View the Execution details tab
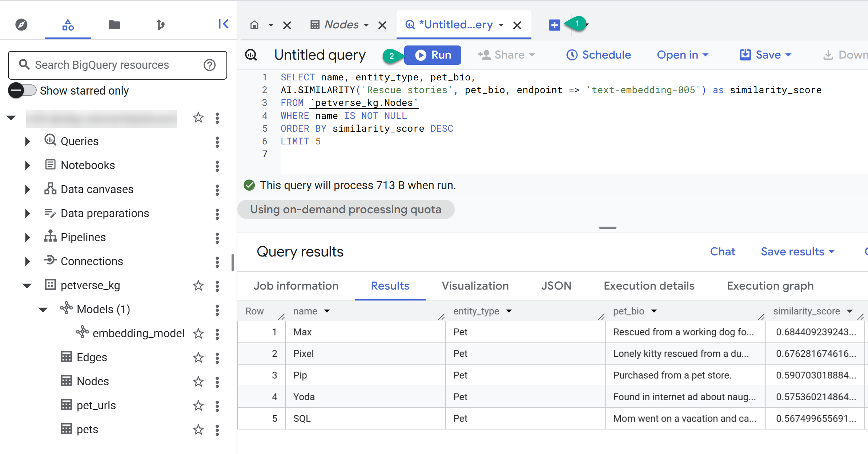 pos(649,286)
